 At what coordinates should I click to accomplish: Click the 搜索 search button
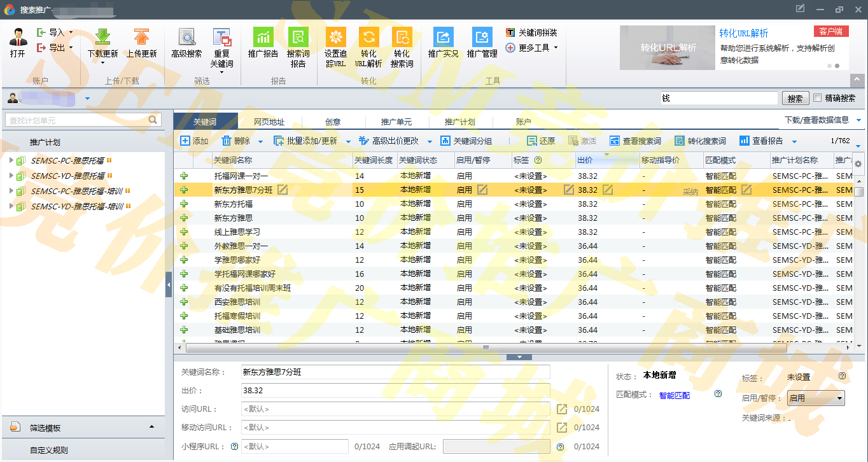tap(795, 99)
